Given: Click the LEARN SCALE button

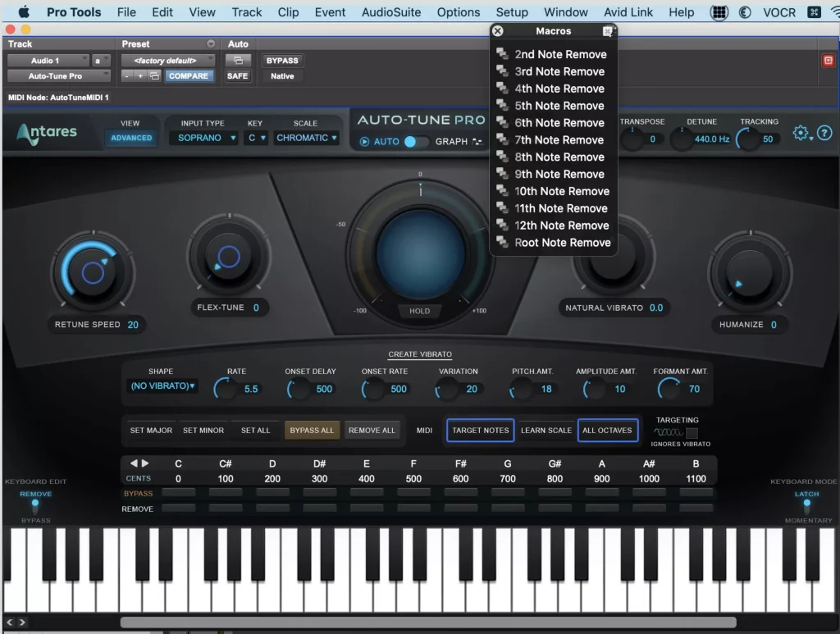Looking at the screenshot, I should pos(546,430).
